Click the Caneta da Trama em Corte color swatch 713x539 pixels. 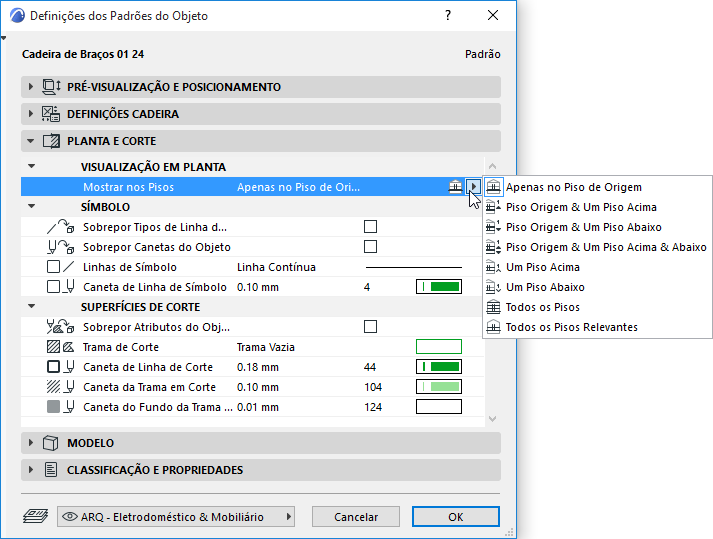pos(439,387)
